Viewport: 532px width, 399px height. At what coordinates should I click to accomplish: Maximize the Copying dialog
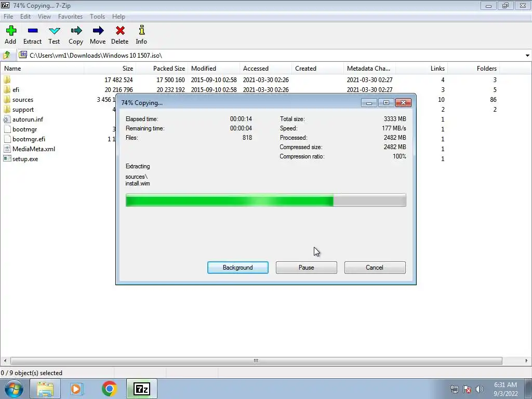pyautogui.click(x=386, y=102)
